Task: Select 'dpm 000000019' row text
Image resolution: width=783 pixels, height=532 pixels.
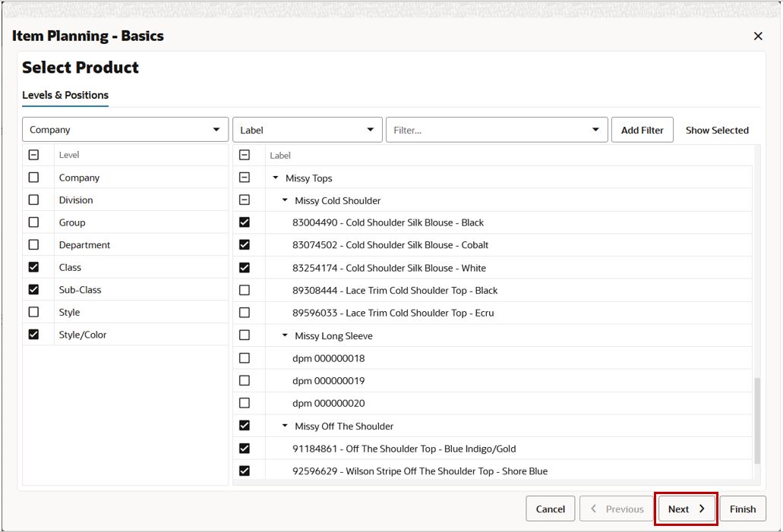Action: click(x=329, y=381)
